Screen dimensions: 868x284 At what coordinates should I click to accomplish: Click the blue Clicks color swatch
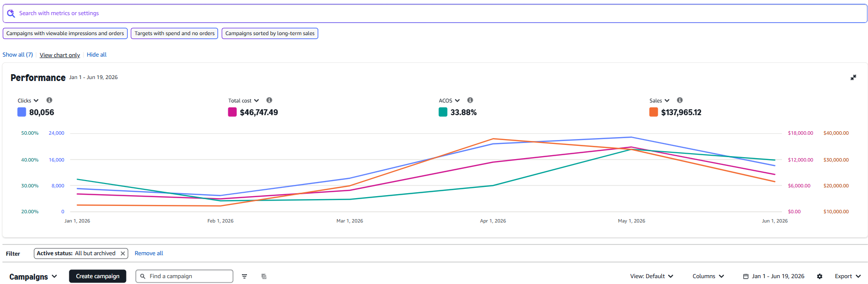22,112
